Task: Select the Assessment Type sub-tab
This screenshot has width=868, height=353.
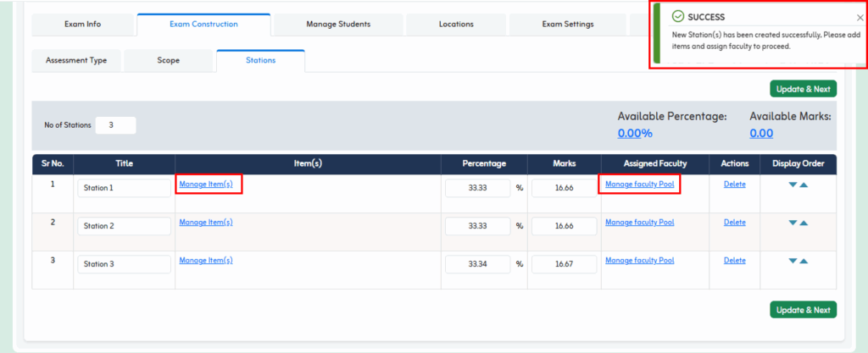Action: coord(76,60)
